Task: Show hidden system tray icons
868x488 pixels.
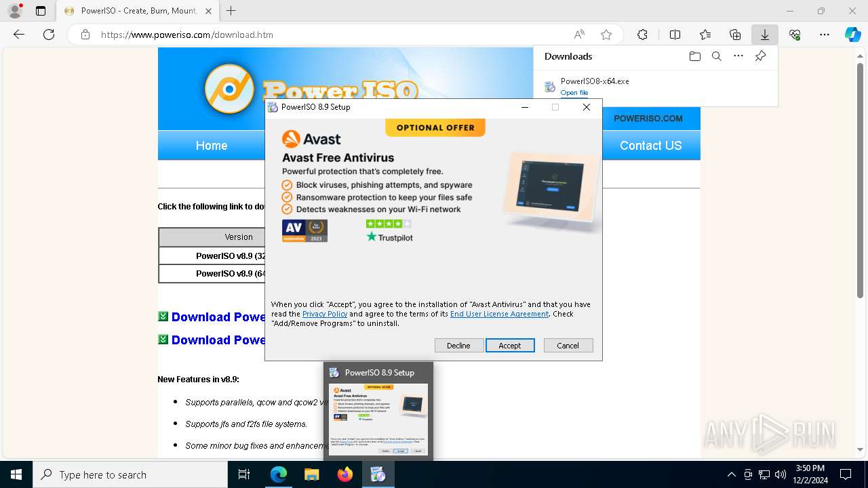Action: point(731,474)
